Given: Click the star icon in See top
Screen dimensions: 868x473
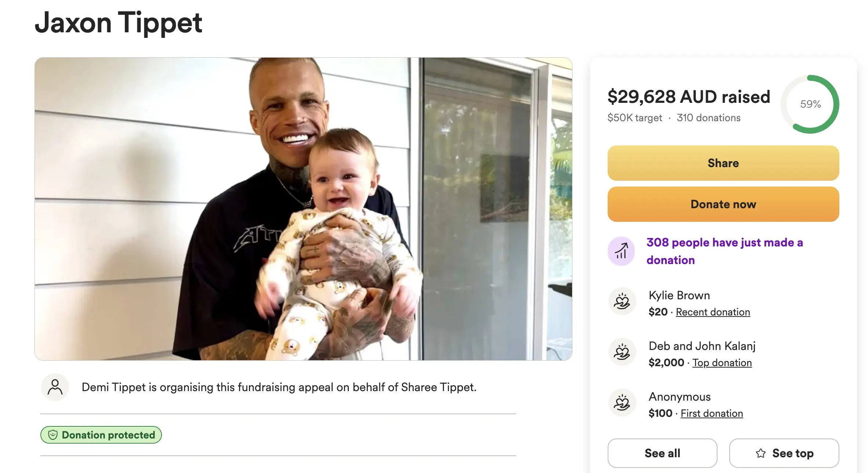Looking at the screenshot, I should click(761, 453).
